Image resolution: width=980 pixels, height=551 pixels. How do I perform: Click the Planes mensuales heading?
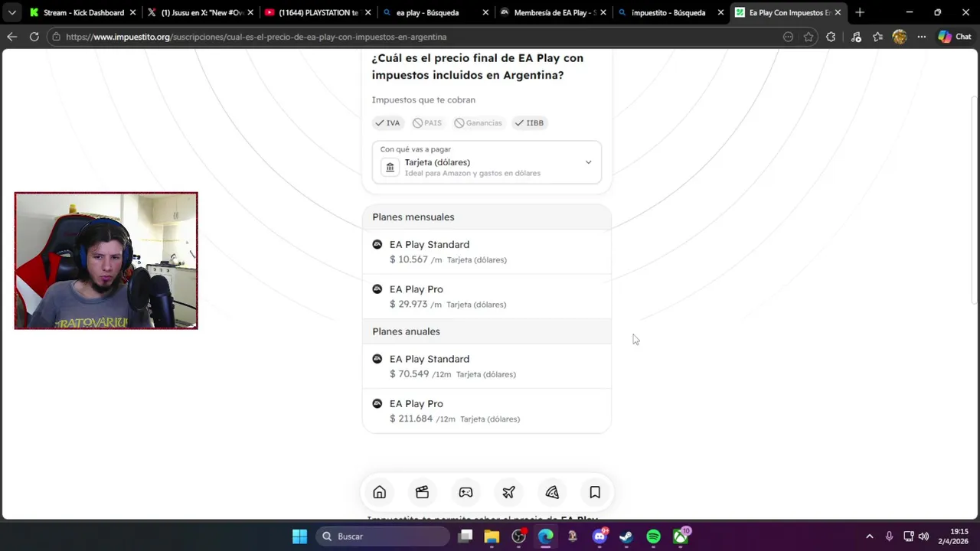pos(413,217)
